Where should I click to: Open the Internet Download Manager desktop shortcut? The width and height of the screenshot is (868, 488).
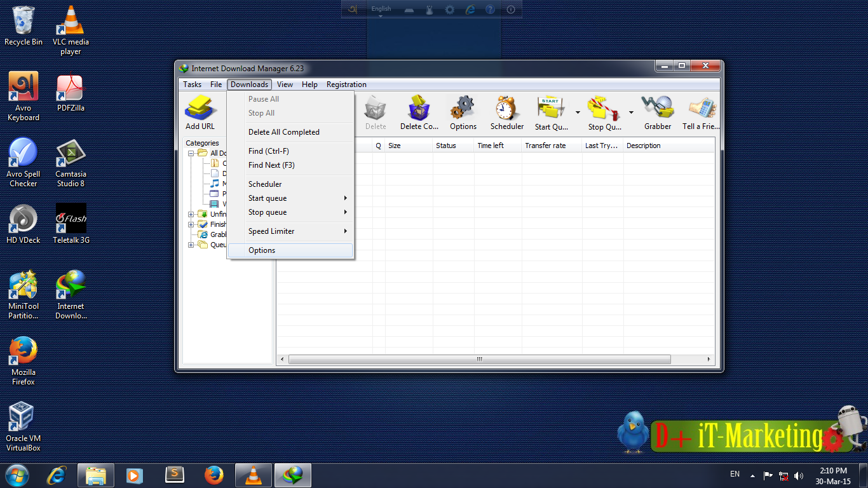pos(71,294)
